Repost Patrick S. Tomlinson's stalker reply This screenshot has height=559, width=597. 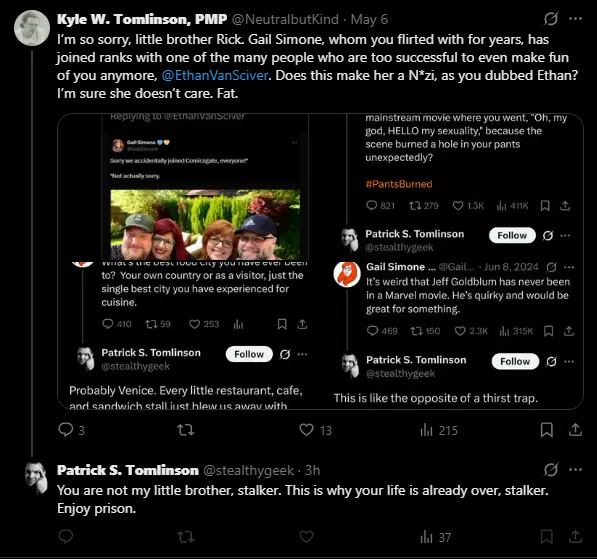click(186, 537)
